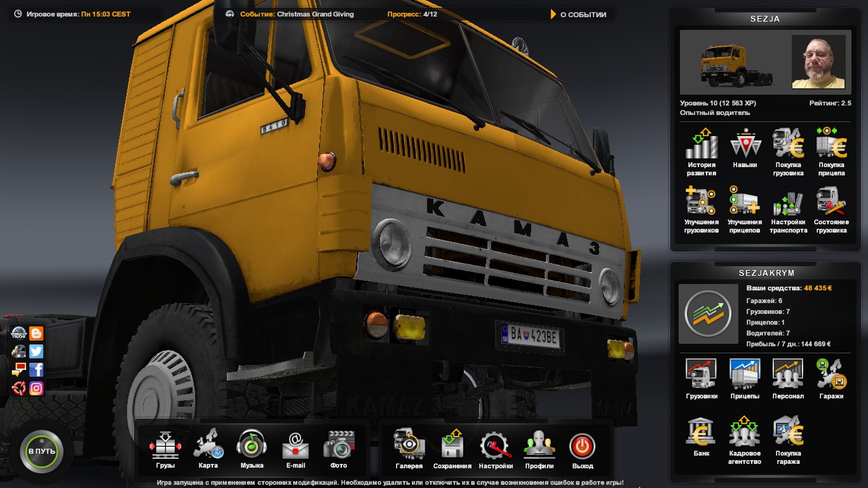Click the red Выход exit button

pyautogui.click(x=582, y=447)
